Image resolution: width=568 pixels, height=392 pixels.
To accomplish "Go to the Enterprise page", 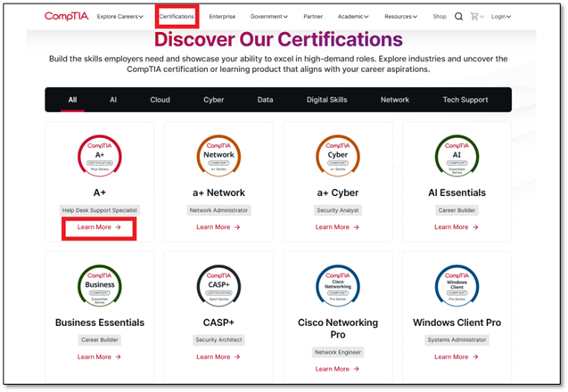I will coord(222,17).
